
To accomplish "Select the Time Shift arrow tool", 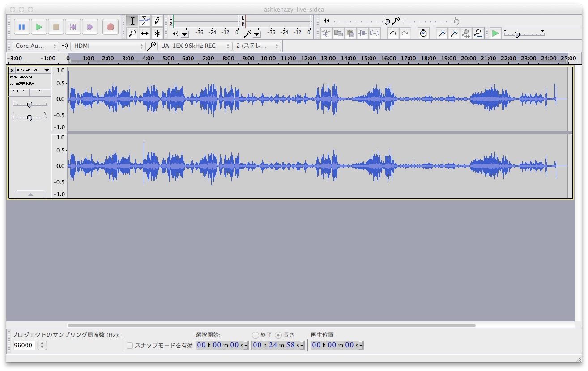I will pyautogui.click(x=145, y=33).
